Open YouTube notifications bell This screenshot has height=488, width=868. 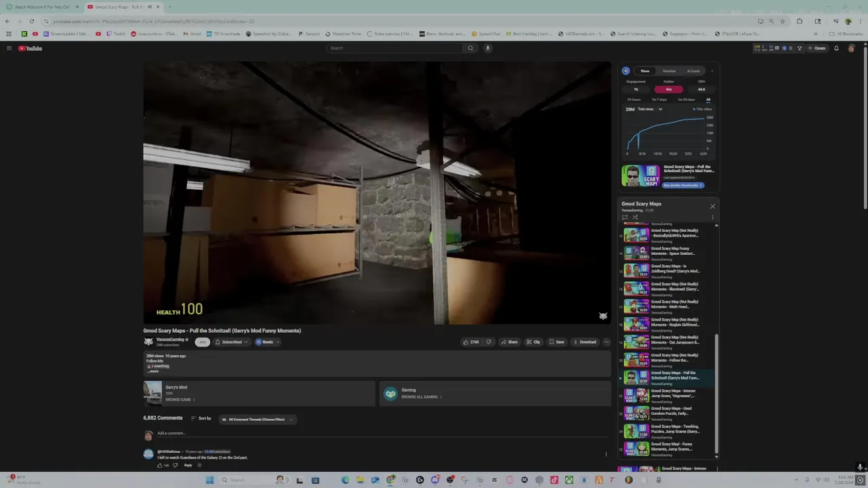(836, 48)
